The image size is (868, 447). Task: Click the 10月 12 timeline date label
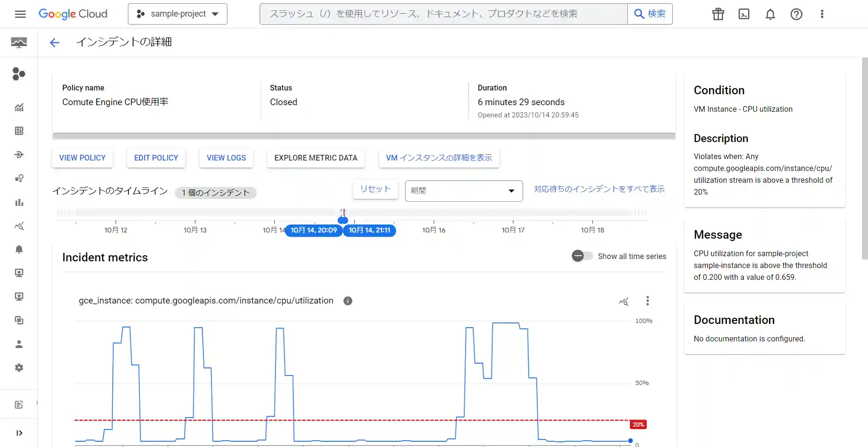coord(116,230)
